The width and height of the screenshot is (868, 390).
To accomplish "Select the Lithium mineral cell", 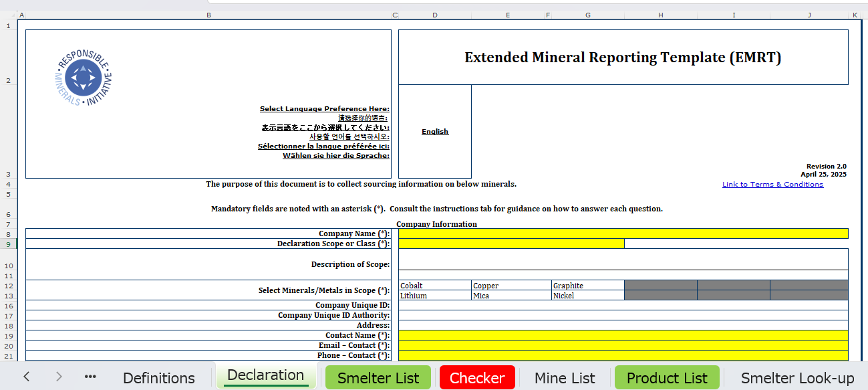I will point(435,295).
